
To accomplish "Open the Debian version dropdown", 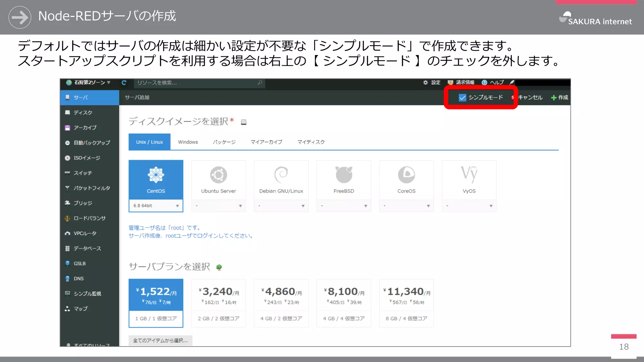I will 281,206.
